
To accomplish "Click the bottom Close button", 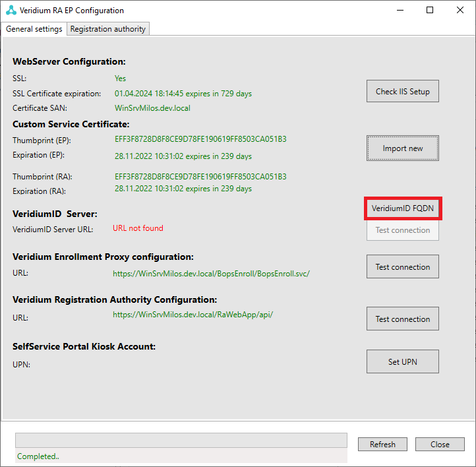I will point(440,445).
